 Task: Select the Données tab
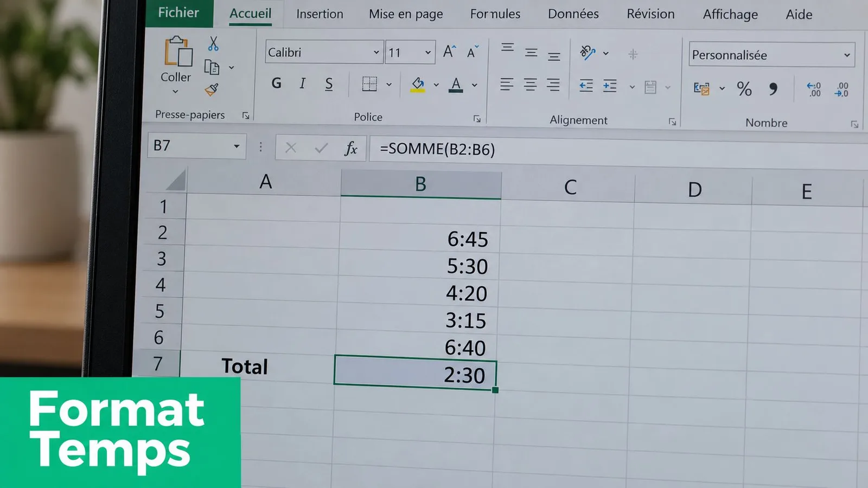pos(573,14)
